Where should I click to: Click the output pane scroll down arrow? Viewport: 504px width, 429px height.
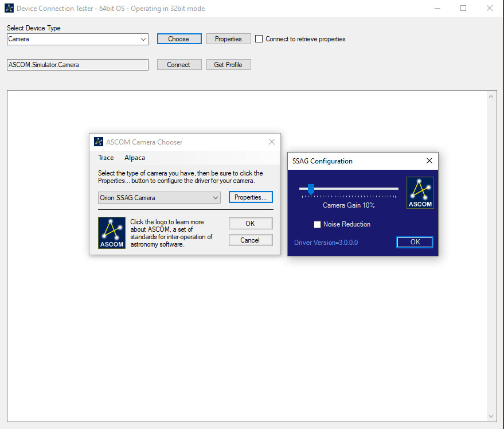(491, 416)
